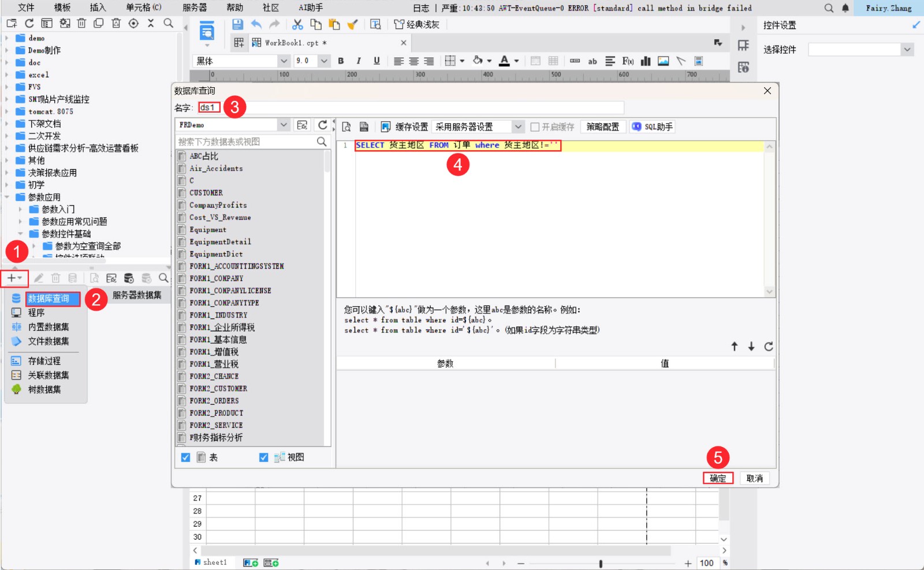Click the move parameter down arrow
This screenshot has height=570, width=924.
[751, 347]
